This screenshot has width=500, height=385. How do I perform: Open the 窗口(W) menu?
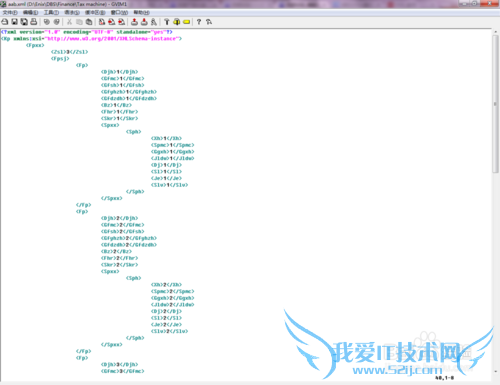[x=119, y=12]
